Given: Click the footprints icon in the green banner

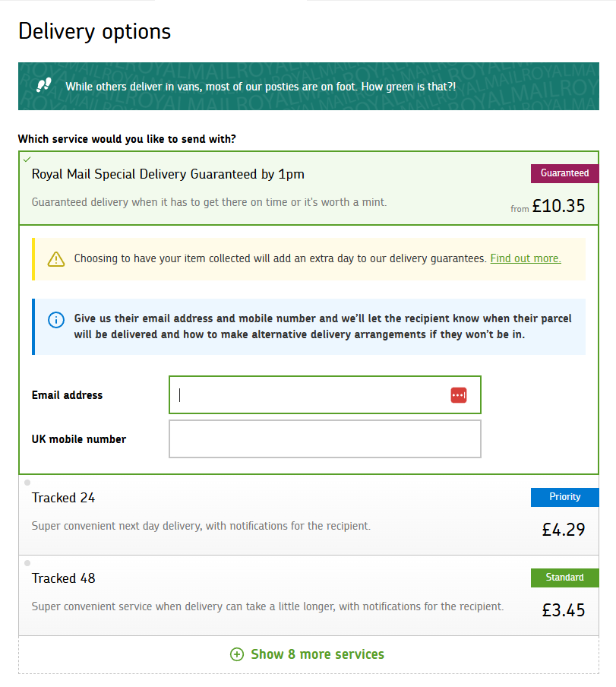Looking at the screenshot, I should click(44, 85).
